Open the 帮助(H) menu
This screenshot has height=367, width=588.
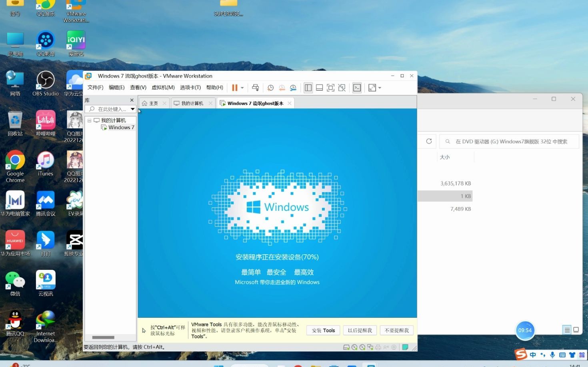214,88
